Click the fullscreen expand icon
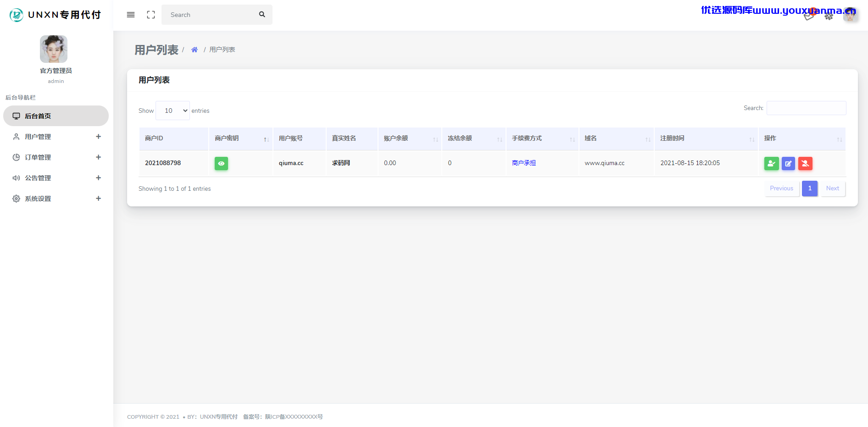The height and width of the screenshot is (427, 868). tap(151, 15)
